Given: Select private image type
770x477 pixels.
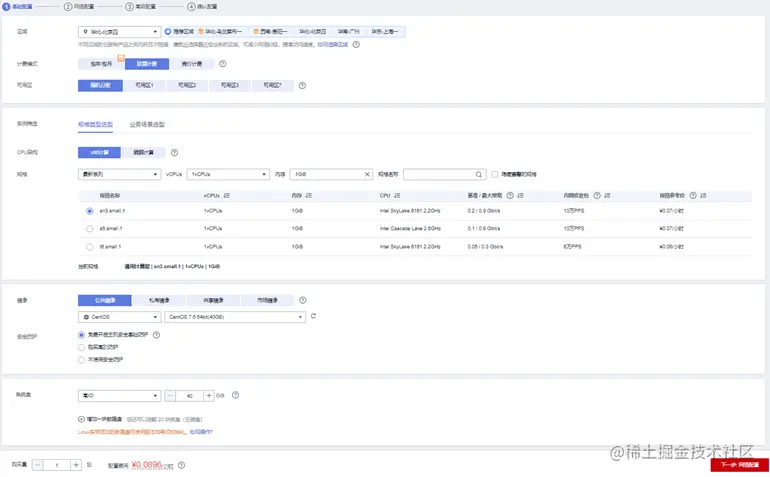Looking at the screenshot, I should pos(159,300).
